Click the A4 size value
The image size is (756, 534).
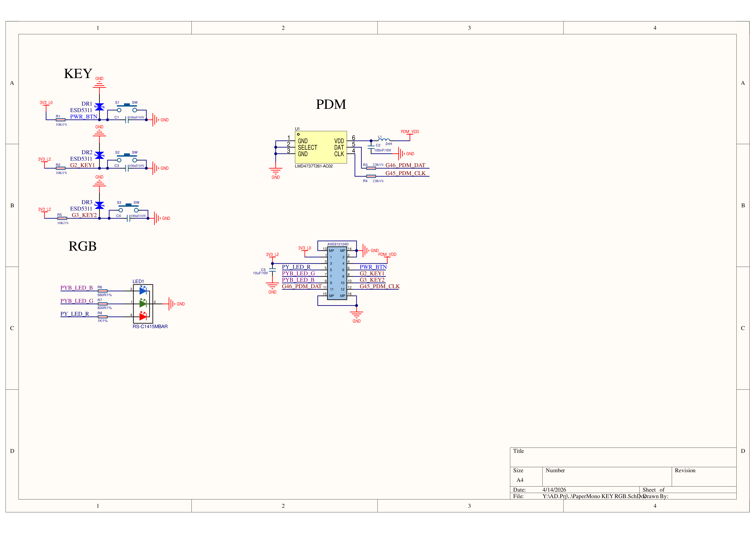[520, 480]
